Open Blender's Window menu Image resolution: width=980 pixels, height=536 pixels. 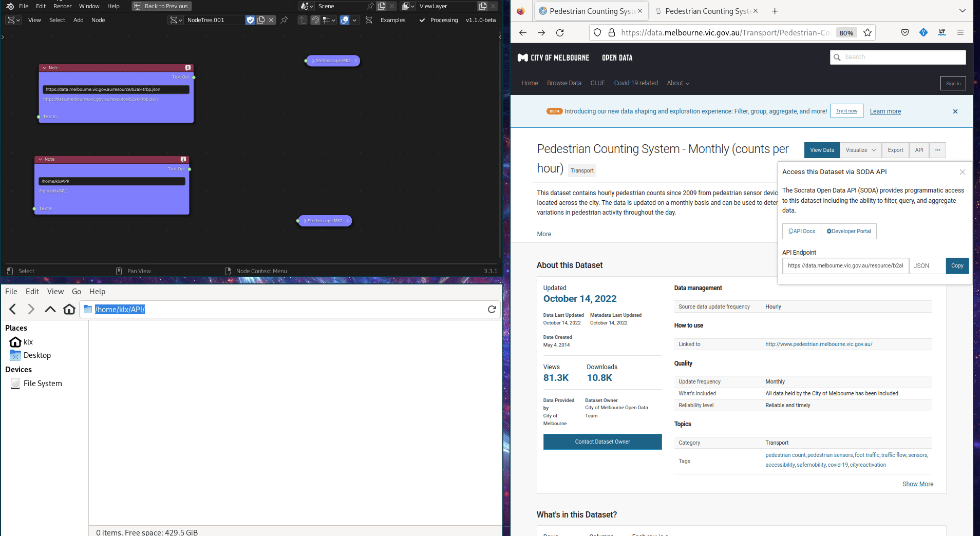click(89, 6)
